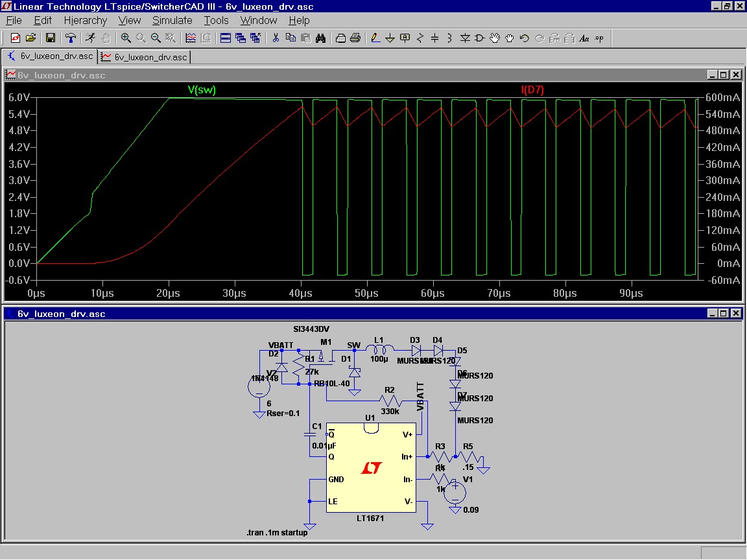Open the .op SPICE directive tool

(599, 38)
